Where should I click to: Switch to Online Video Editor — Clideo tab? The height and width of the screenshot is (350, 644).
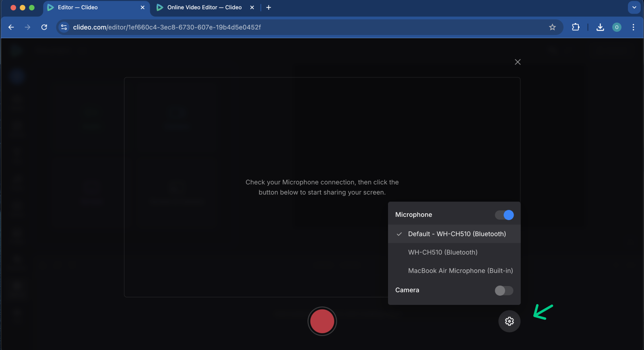point(205,8)
